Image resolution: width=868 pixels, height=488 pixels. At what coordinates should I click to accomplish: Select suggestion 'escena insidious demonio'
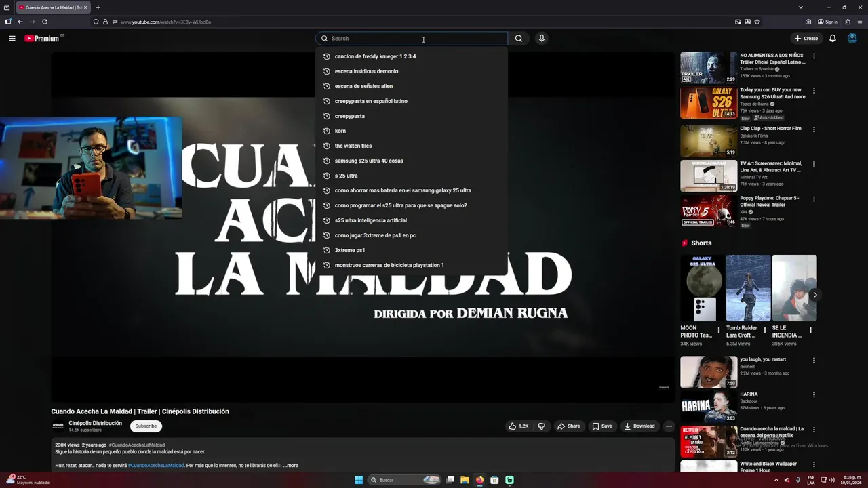click(412, 71)
